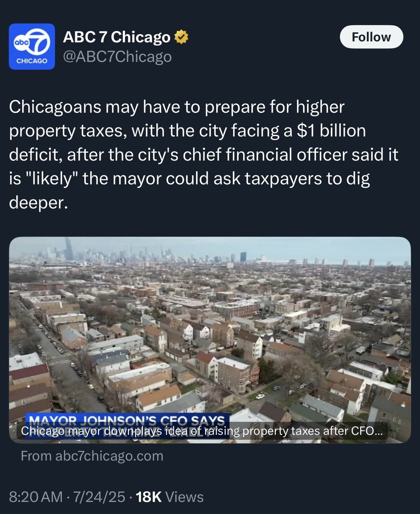Select the @ABC7Chicago handle
This screenshot has height=514, width=420.
[117, 57]
